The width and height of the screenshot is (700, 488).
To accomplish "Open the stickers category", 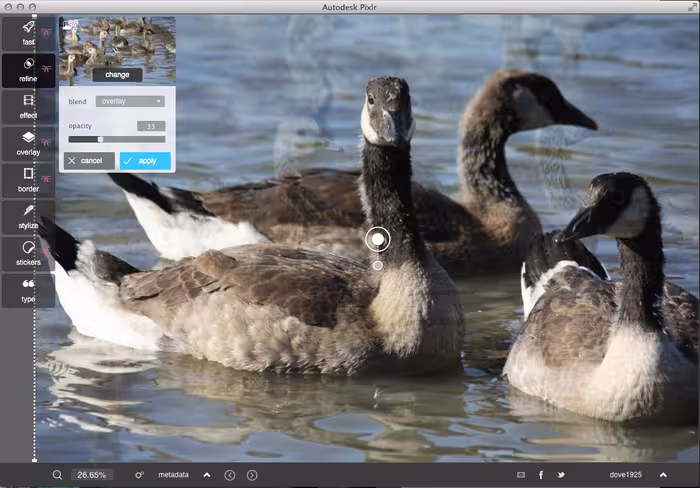I will coord(28,254).
